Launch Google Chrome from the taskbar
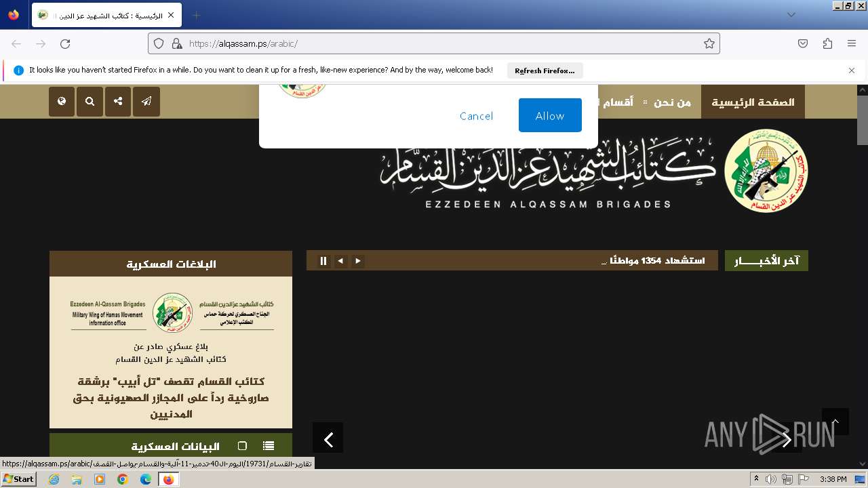Viewport: 868px width, 488px height. [123, 479]
